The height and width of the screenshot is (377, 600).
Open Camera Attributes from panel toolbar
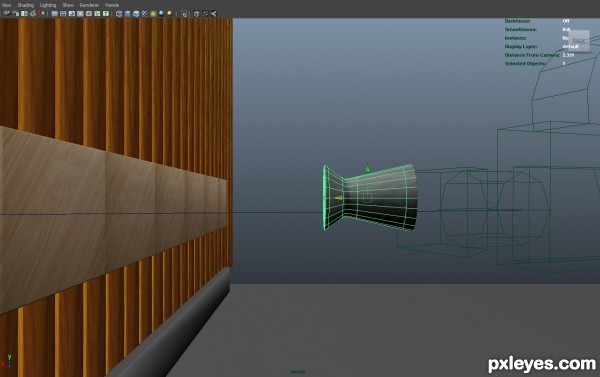(16, 14)
